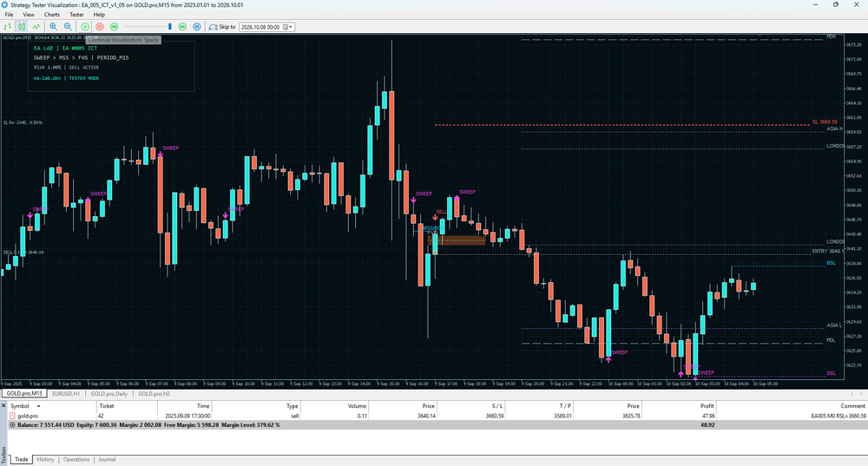This screenshot has height=466, width=868.
Task: Start visualization with green play button
Action: point(85,27)
